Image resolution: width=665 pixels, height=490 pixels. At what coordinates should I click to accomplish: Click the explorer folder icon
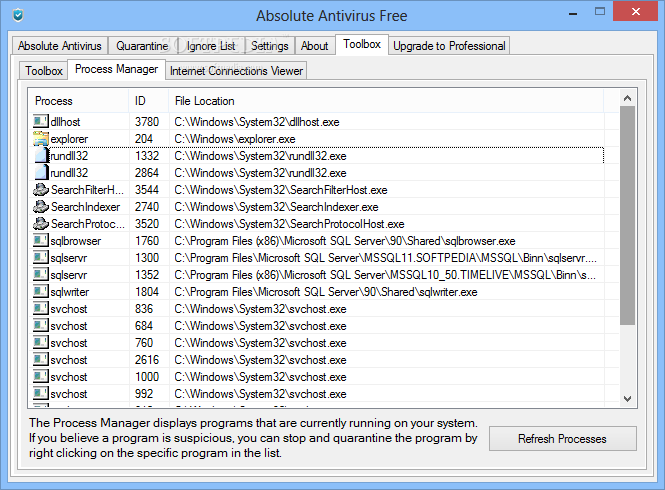[x=41, y=139]
